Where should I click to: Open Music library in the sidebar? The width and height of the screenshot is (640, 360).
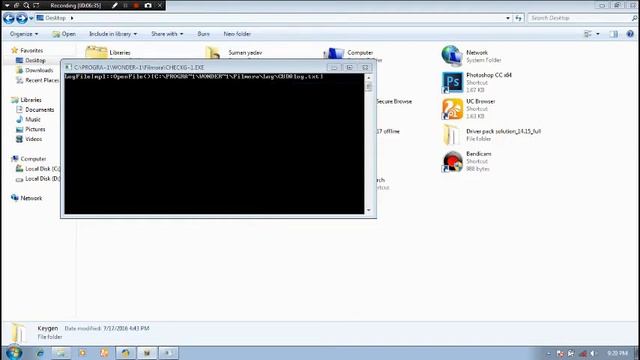[x=33, y=120]
